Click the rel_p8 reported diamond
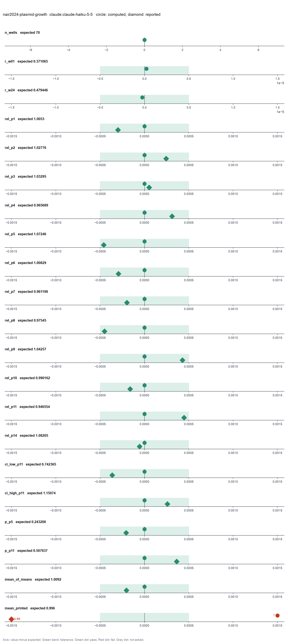Viewport: 288px width, 644px height. coord(105,331)
